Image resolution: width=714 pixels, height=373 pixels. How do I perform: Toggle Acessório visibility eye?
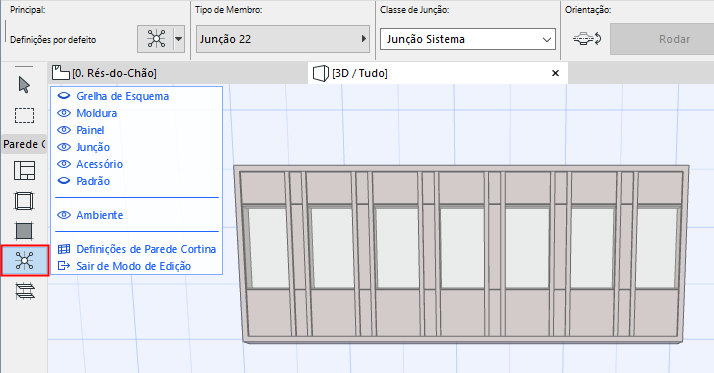pos(64,164)
